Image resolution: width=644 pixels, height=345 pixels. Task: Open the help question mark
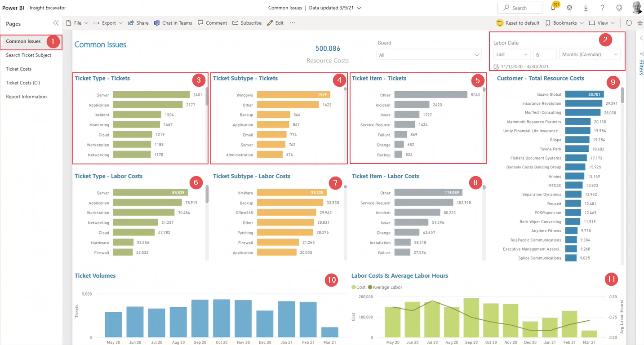click(603, 8)
